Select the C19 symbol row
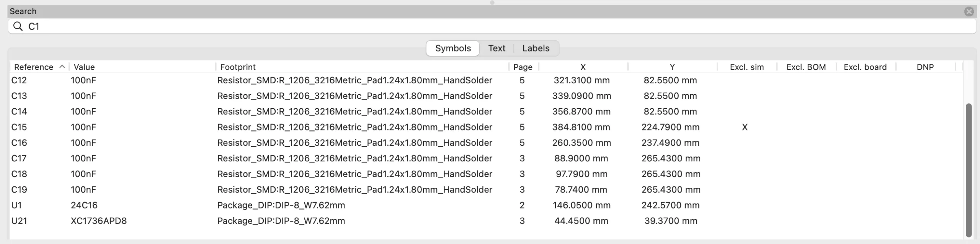Image resolution: width=980 pixels, height=244 pixels. (x=19, y=189)
